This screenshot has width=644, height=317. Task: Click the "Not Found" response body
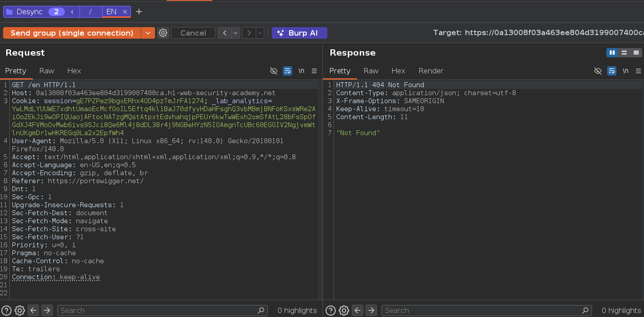[x=358, y=133]
